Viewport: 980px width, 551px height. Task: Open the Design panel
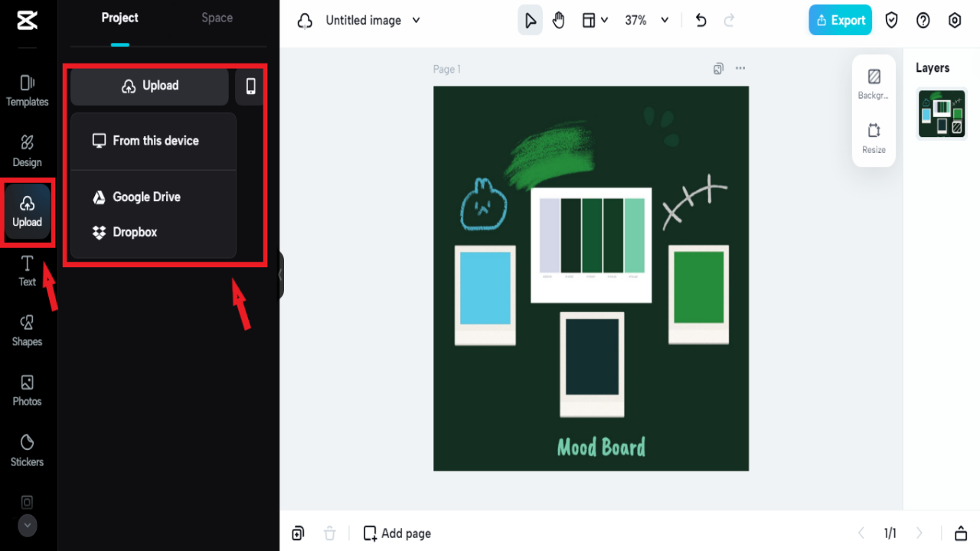27,152
